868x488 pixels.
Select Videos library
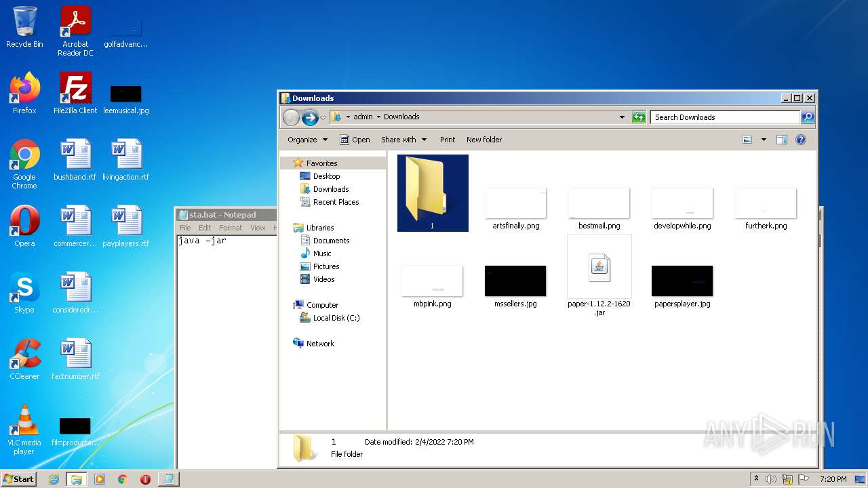[323, 279]
